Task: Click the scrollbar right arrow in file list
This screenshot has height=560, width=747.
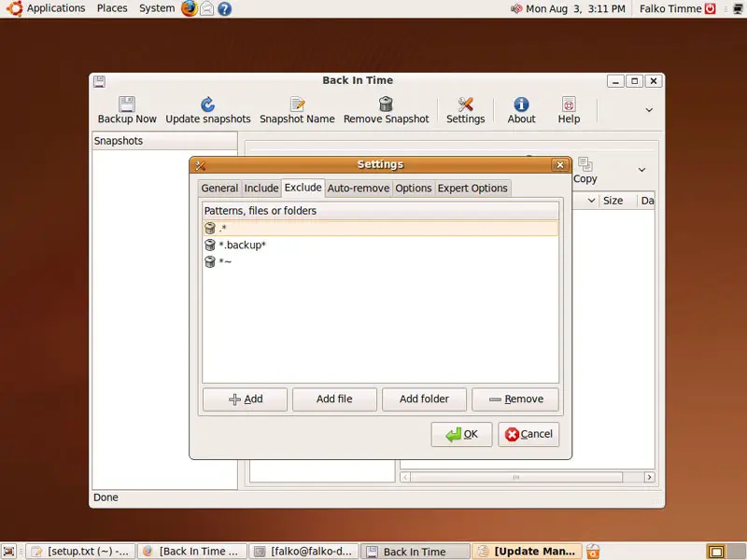Action: 649,477
